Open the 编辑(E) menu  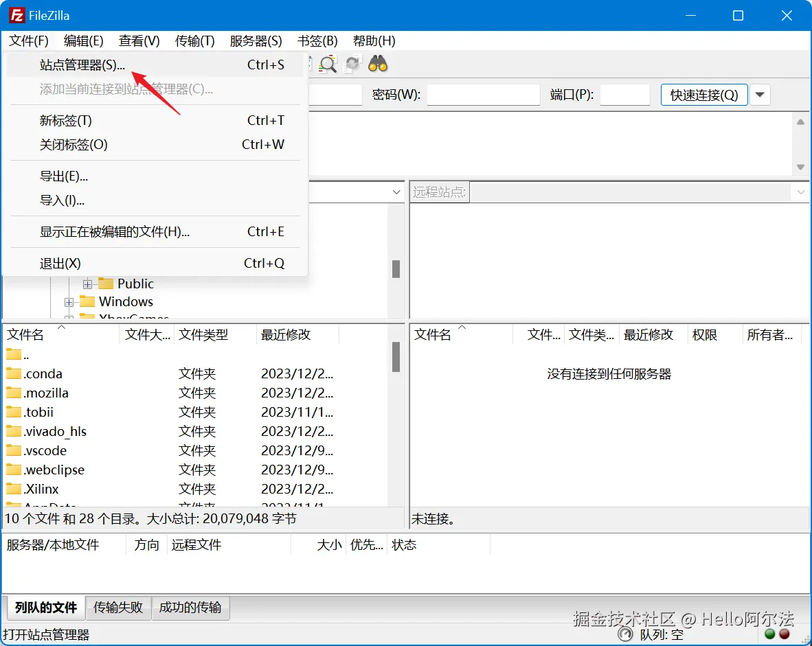coord(83,41)
